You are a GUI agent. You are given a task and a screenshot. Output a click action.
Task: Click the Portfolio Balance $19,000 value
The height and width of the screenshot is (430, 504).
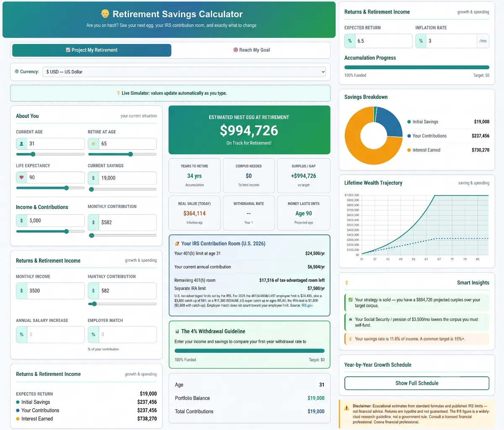[x=316, y=398]
